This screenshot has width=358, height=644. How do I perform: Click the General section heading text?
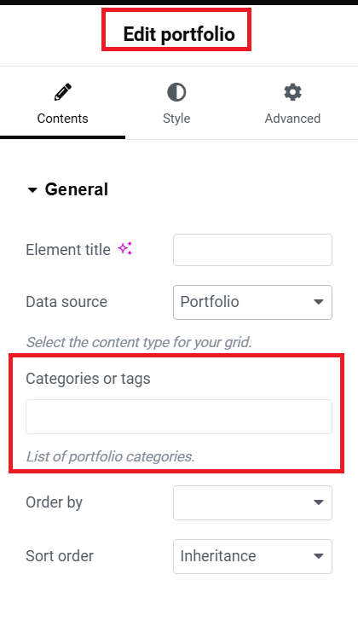coord(77,189)
